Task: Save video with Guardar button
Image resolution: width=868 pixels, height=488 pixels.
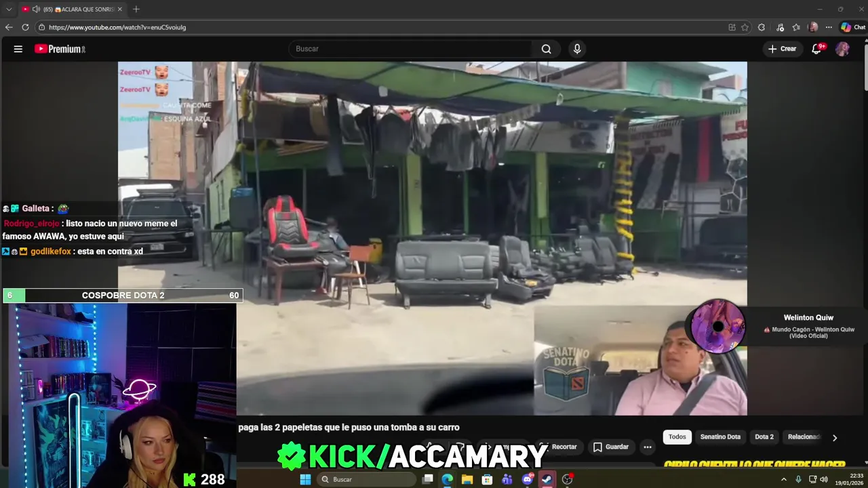Action: [611, 447]
